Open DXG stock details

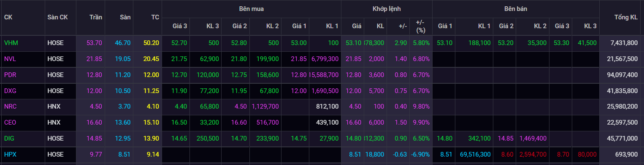pos(11,91)
